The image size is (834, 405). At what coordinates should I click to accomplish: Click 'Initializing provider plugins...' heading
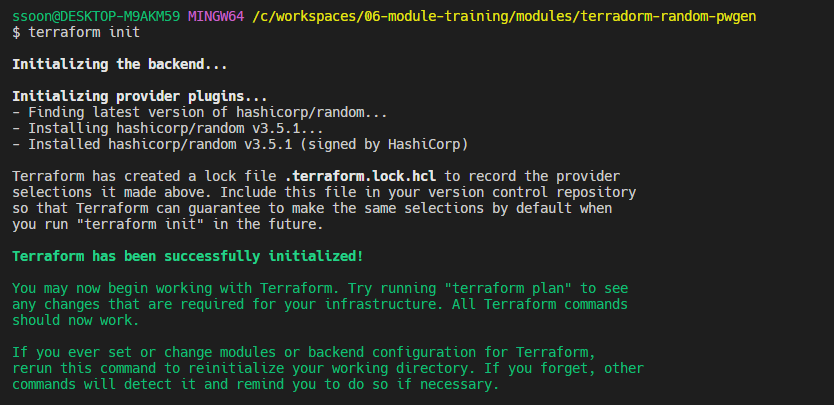click(140, 96)
